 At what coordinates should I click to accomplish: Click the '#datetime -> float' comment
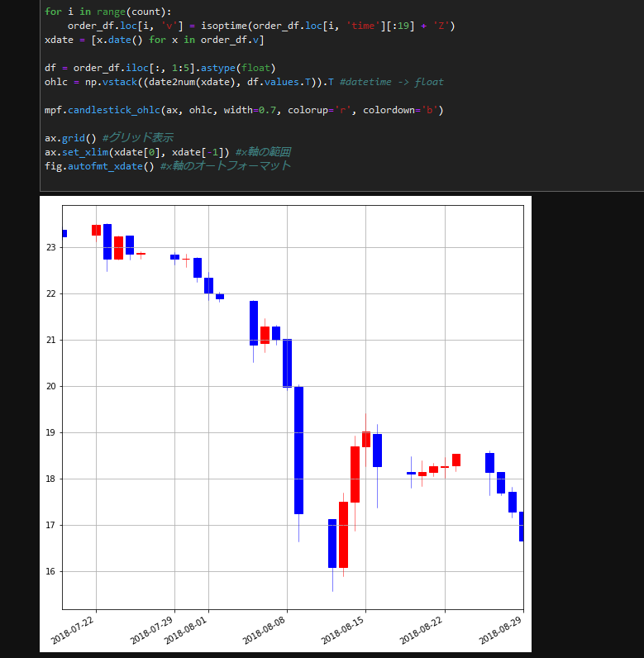click(391, 82)
